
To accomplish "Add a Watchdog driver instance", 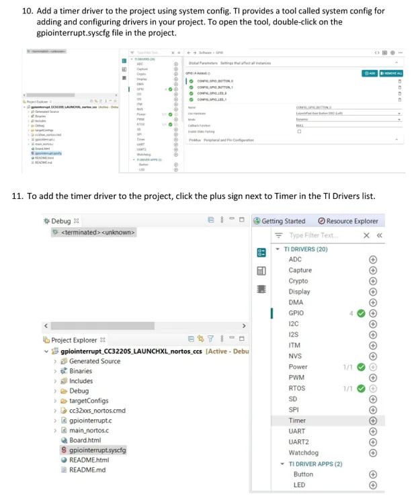I will point(373,453).
